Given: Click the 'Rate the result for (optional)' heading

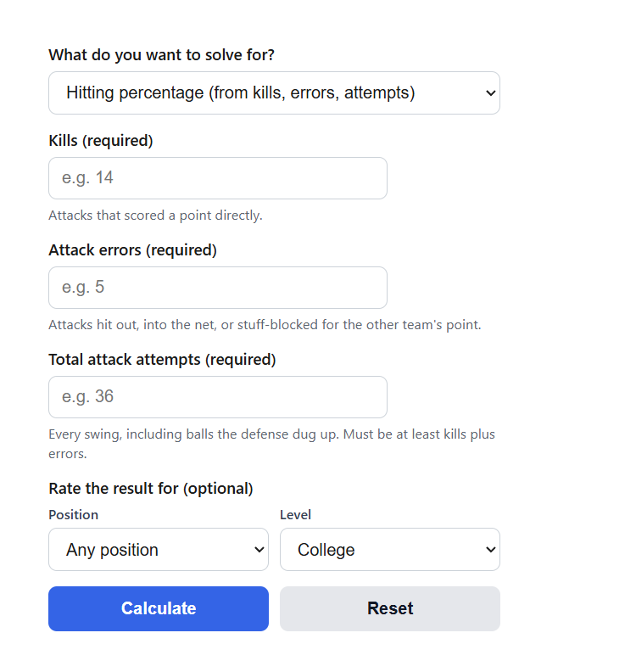Looking at the screenshot, I should coord(151,489).
